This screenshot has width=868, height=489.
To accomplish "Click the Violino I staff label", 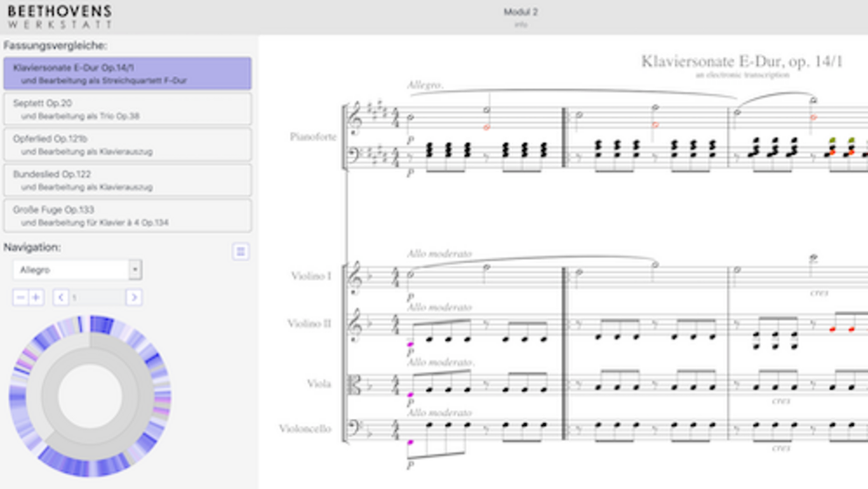I will (x=311, y=276).
